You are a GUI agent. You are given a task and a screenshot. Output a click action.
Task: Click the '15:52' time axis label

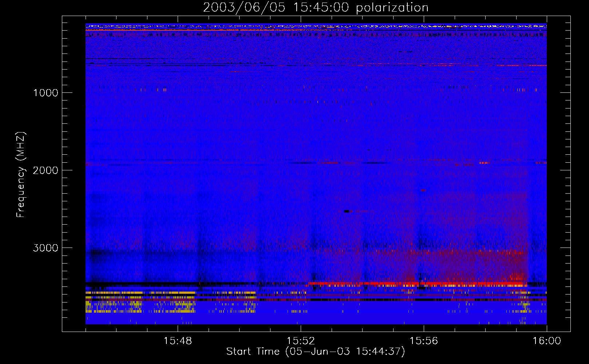[301, 341]
